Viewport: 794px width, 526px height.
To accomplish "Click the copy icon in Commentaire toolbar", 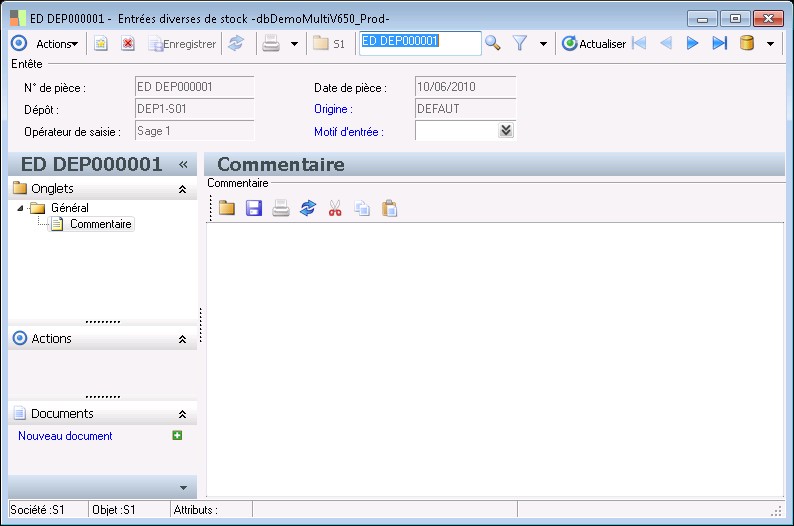I will click(362, 208).
